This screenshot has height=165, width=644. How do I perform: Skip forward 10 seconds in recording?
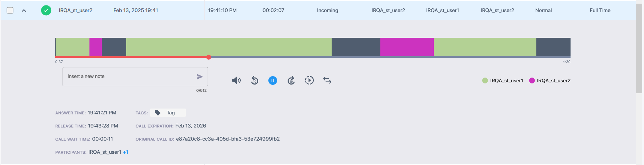[x=291, y=80]
